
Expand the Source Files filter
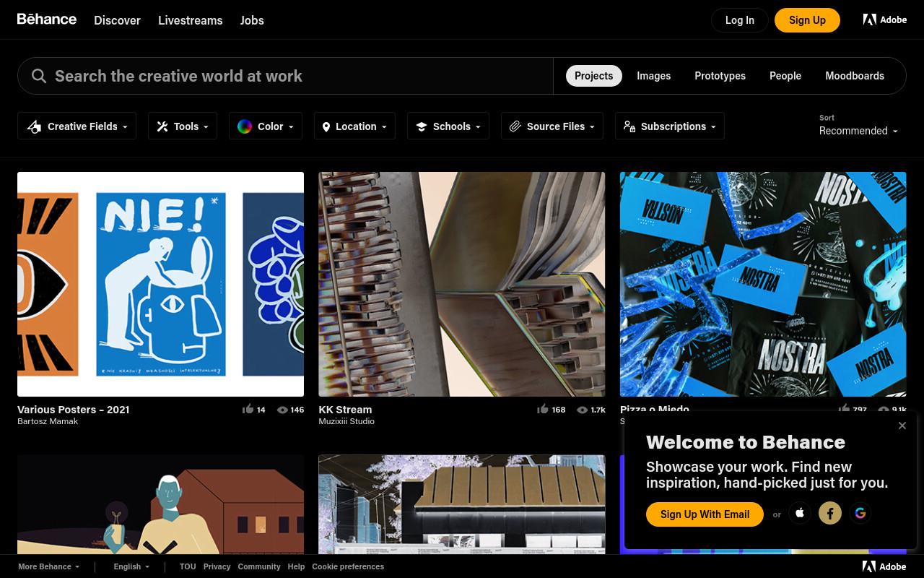point(552,126)
